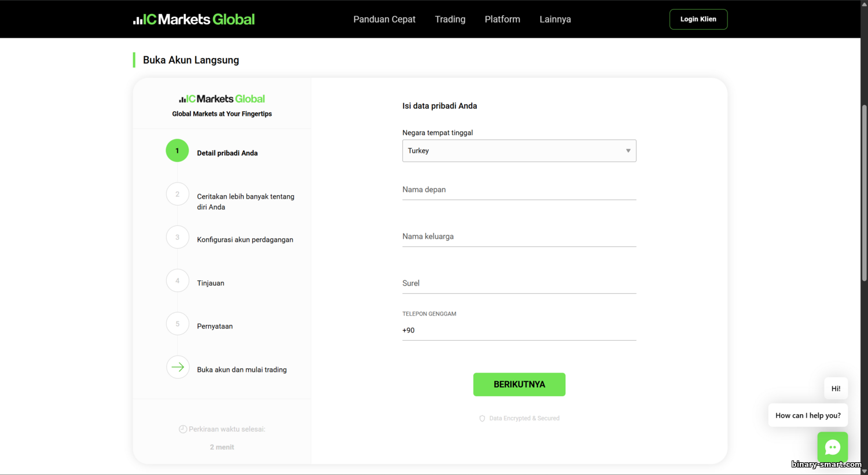
Task: Open the Trading menu
Action: (x=450, y=19)
